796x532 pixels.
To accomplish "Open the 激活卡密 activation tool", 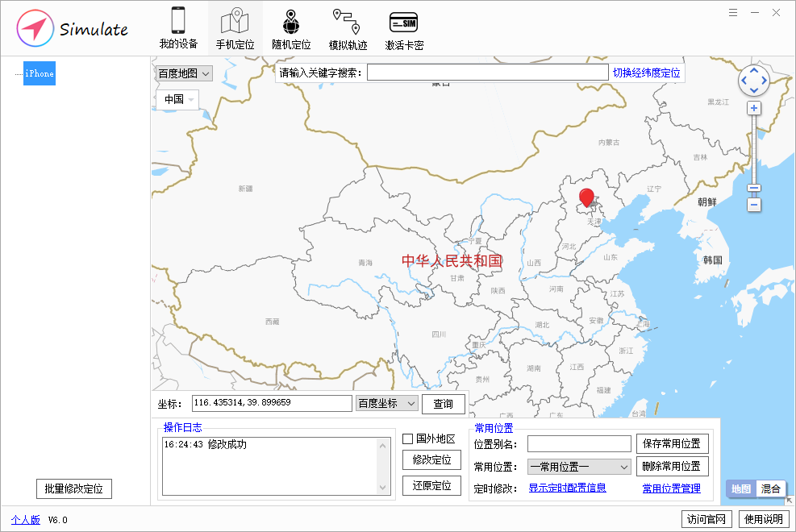I will [403, 28].
